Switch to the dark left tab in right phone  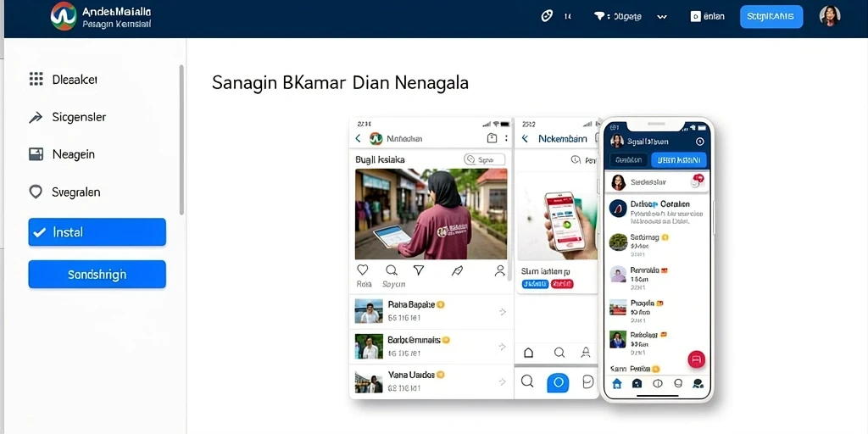(x=629, y=160)
